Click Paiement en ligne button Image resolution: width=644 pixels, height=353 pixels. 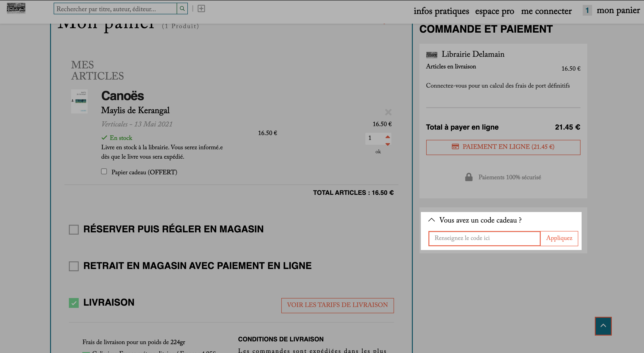[503, 147]
